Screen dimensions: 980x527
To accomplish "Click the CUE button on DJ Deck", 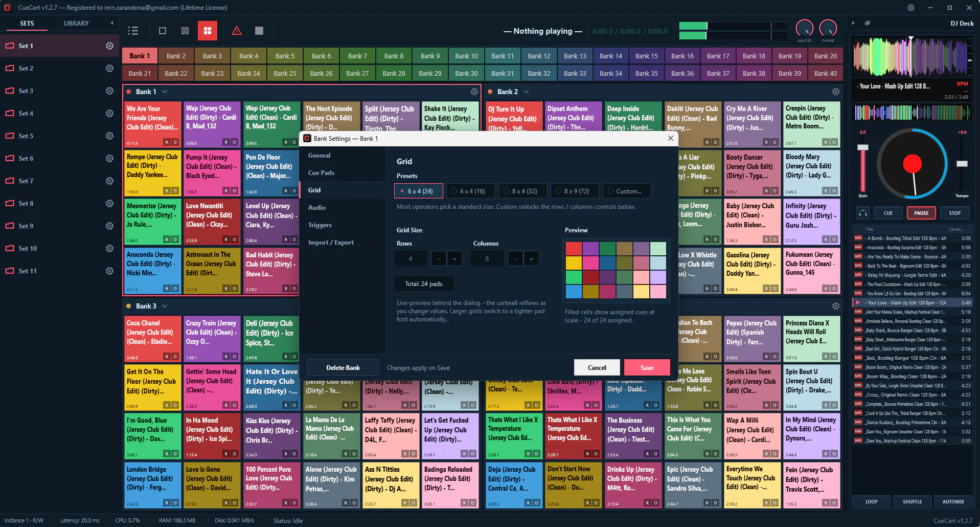I will (888, 213).
